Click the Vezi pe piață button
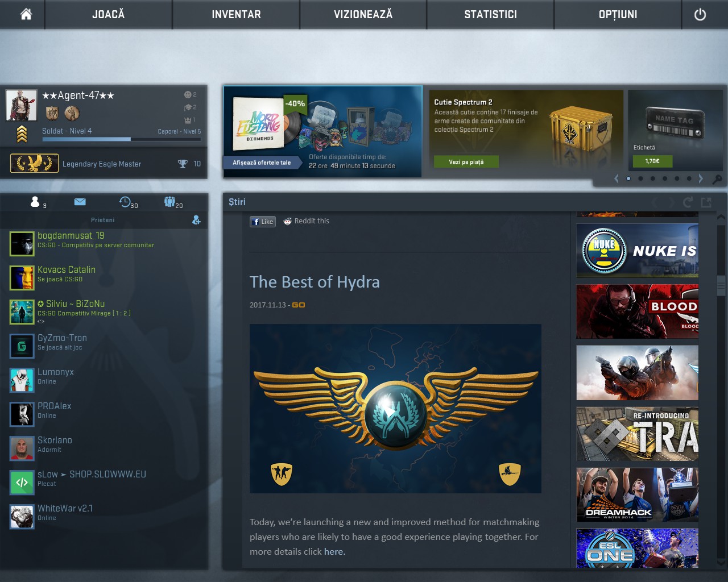The image size is (728, 582). point(466,162)
